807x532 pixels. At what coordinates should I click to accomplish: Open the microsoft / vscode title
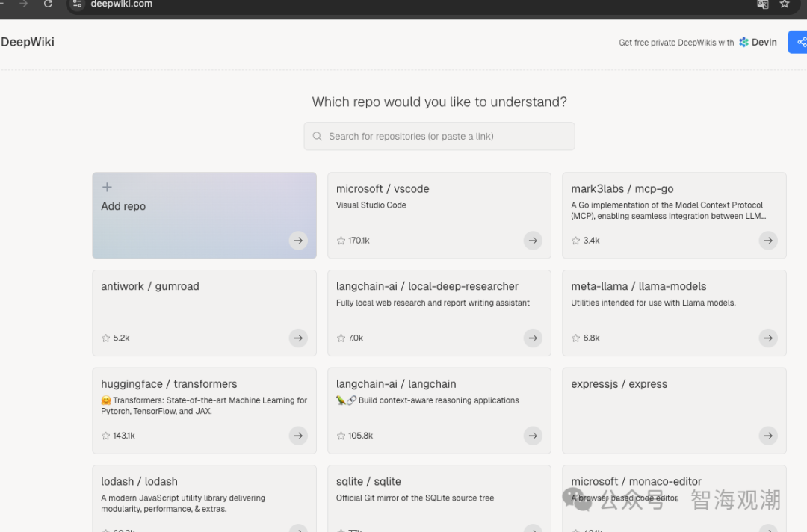coord(383,189)
